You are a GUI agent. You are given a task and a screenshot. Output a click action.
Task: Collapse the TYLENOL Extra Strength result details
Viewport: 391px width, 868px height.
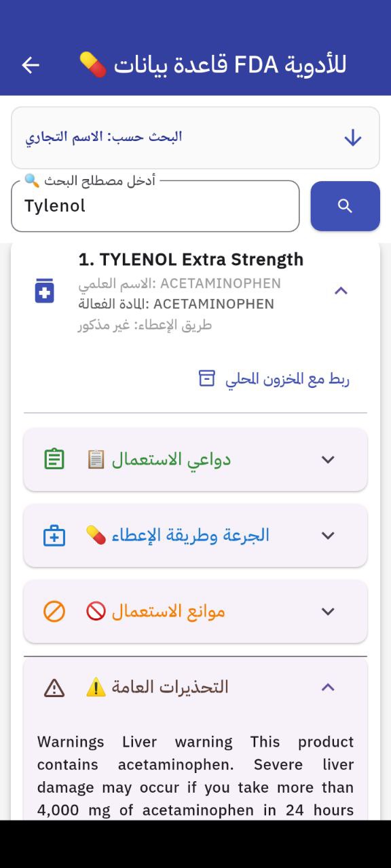[341, 291]
